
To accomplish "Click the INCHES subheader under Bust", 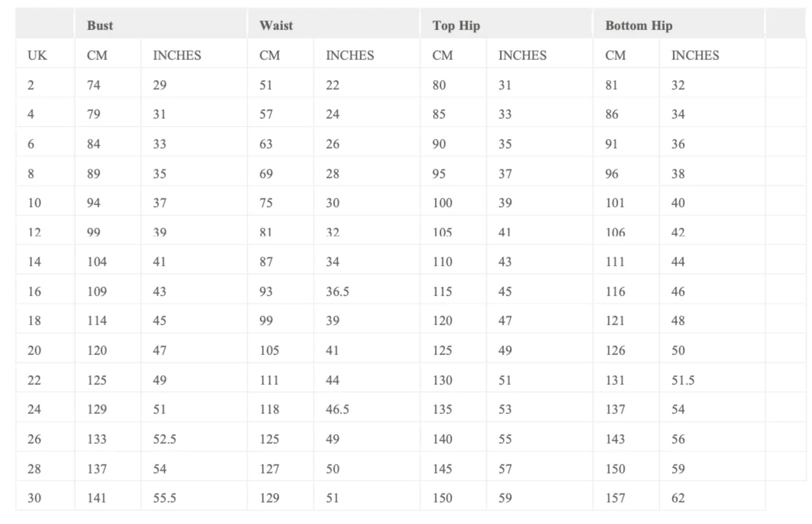I will (x=177, y=55).
